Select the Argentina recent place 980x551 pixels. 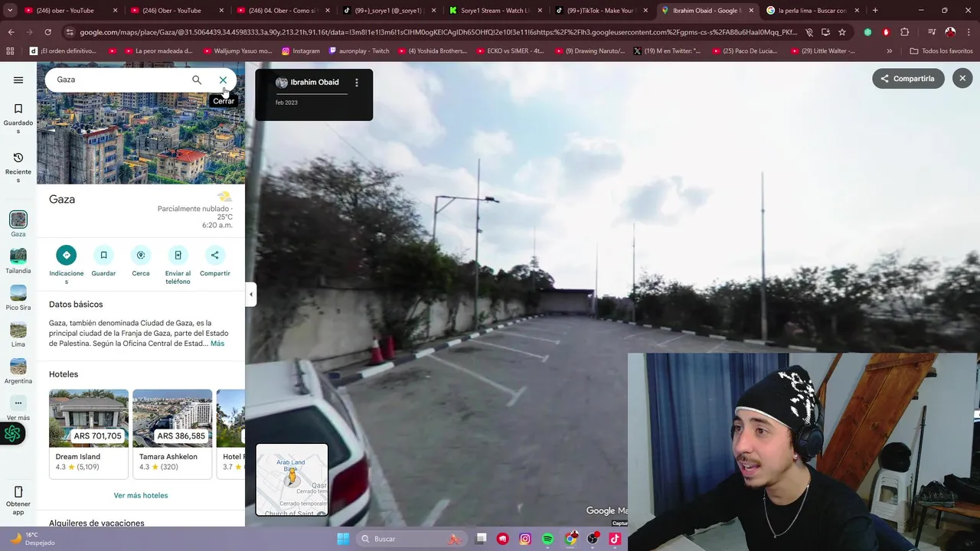pyautogui.click(x=18, y=371)
